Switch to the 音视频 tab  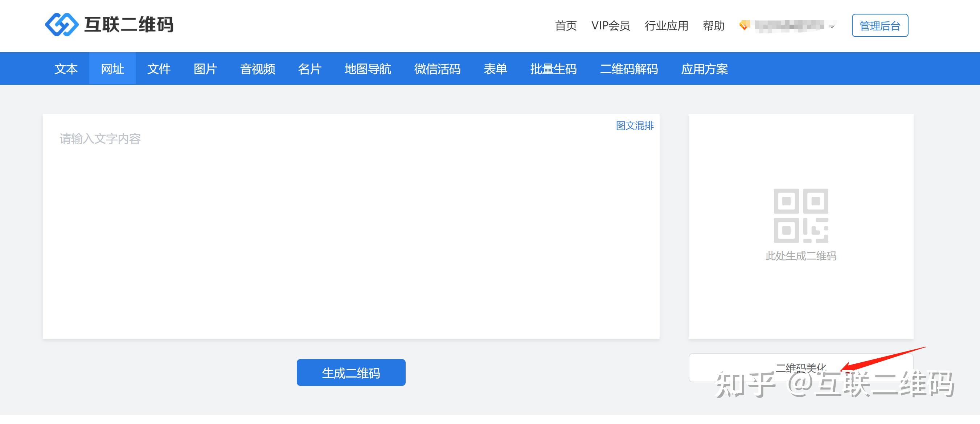(257, 69)
